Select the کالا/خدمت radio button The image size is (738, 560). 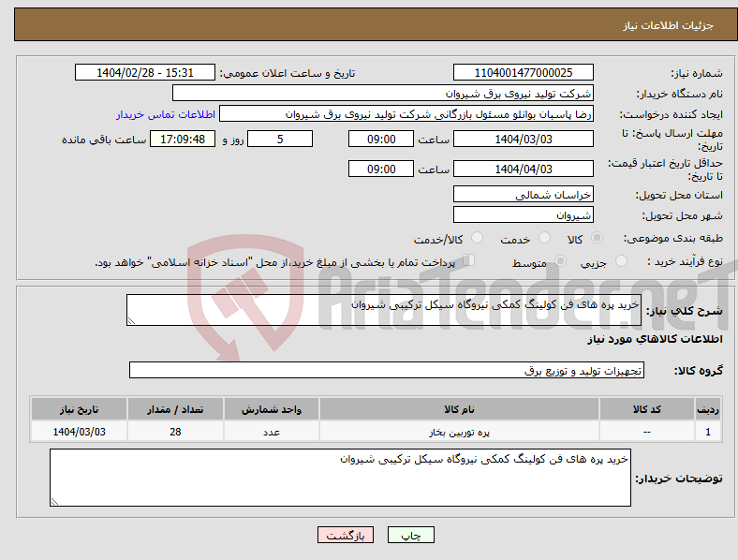coord(478,238)
